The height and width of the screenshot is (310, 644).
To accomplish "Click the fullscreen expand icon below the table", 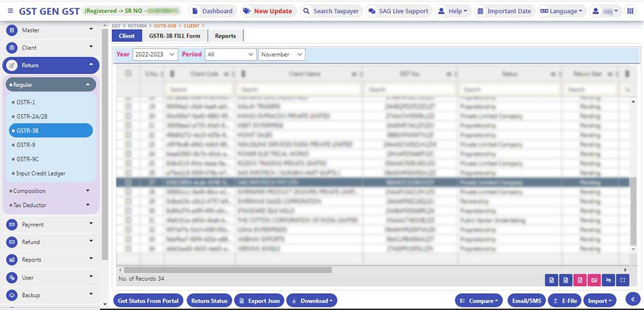I will coord(622,280).
